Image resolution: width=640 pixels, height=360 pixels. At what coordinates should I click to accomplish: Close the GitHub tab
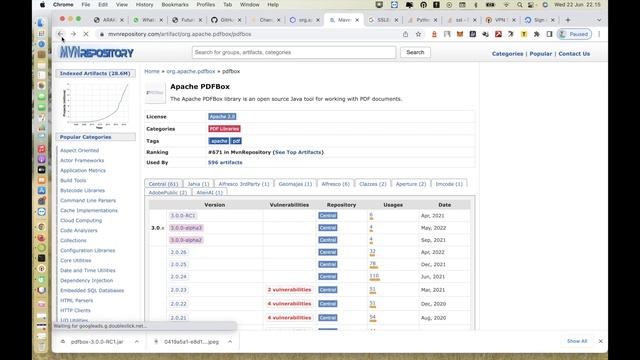[x=240, y=20]
